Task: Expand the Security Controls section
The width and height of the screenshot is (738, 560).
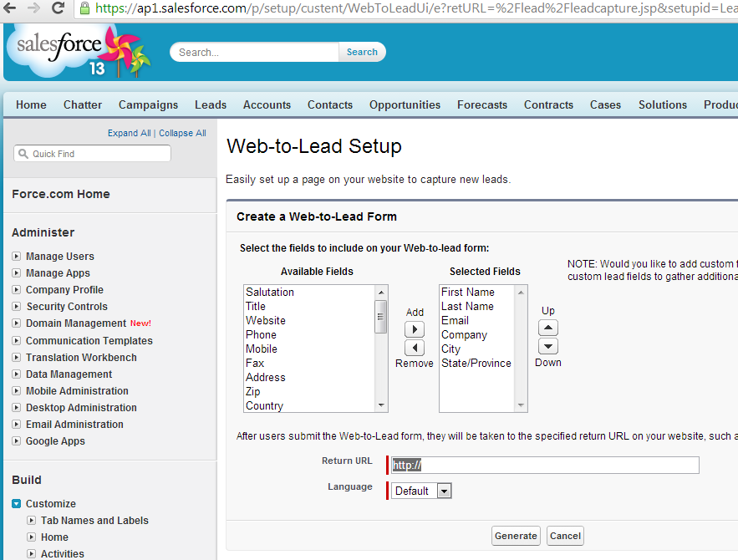Action: pyautogui.click(x=17, y=307)
